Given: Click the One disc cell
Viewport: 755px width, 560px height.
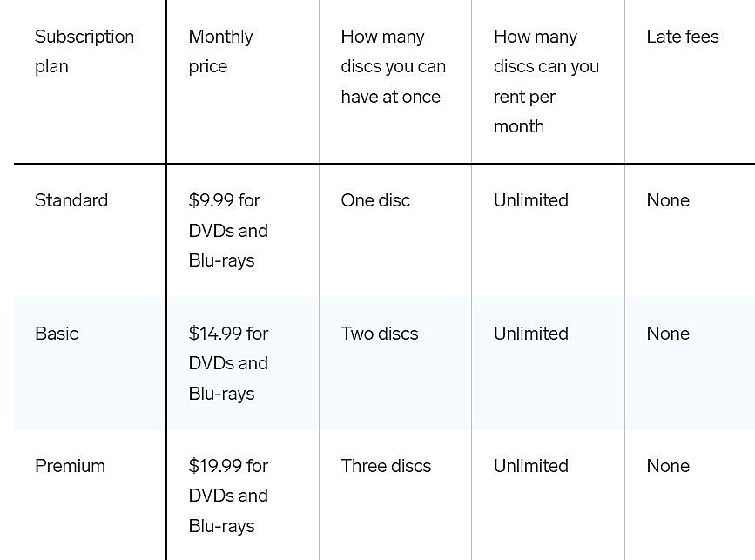Looking at the screenshot, I should coord(375,200).
